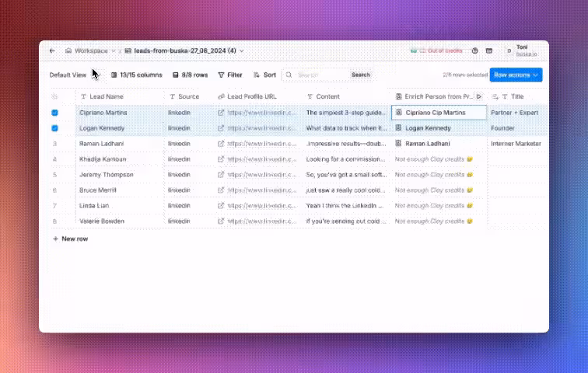This screenshot has height=373, width=588.
Task: Click the Out of credits indicator
Action: pos(437,51)
